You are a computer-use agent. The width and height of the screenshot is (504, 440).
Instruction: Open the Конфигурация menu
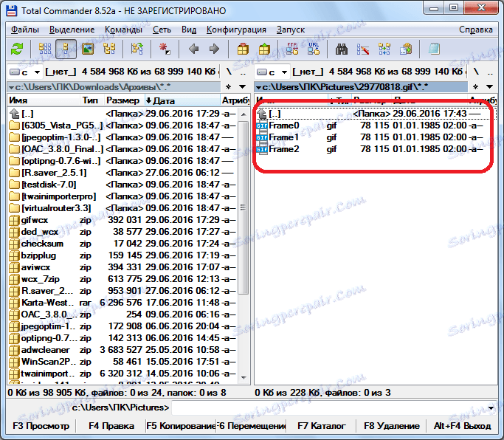pyautogui.click(x=236, y=30)
